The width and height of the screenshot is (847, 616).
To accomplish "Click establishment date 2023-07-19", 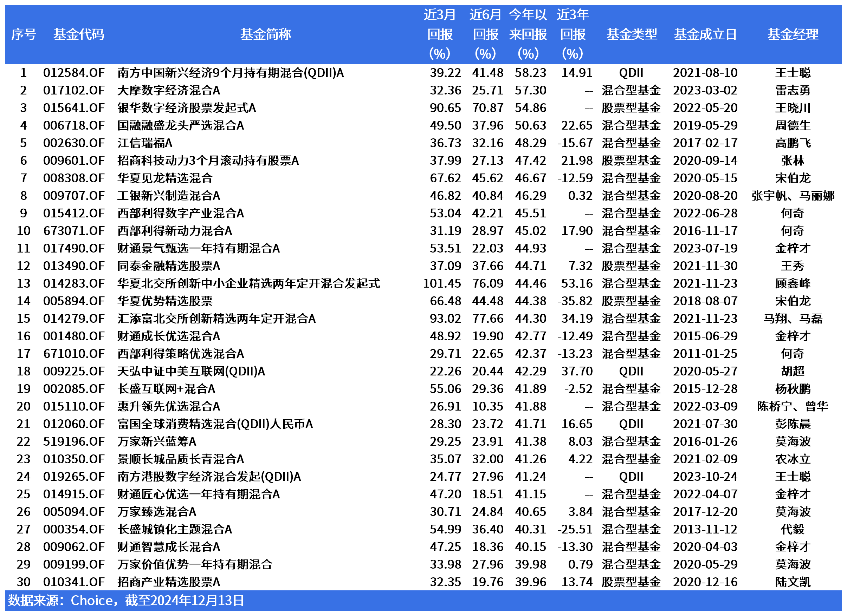I will click(x=705, y=248).
